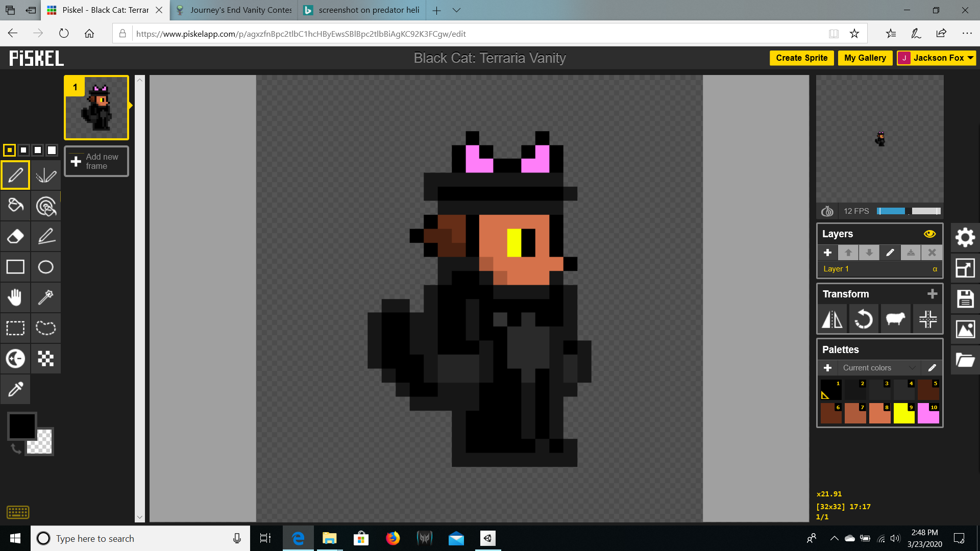Align image to center icon
Screen dimensions: 980x551
(927, 319)
